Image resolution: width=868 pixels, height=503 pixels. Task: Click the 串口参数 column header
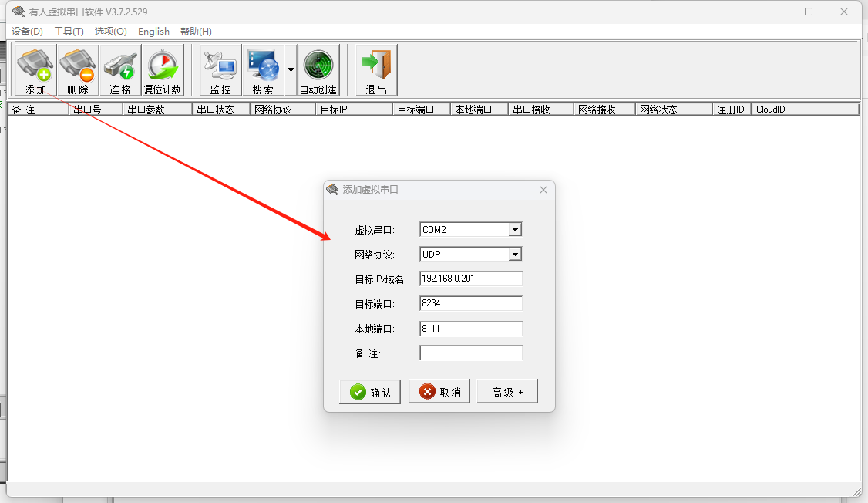(157, 110)
